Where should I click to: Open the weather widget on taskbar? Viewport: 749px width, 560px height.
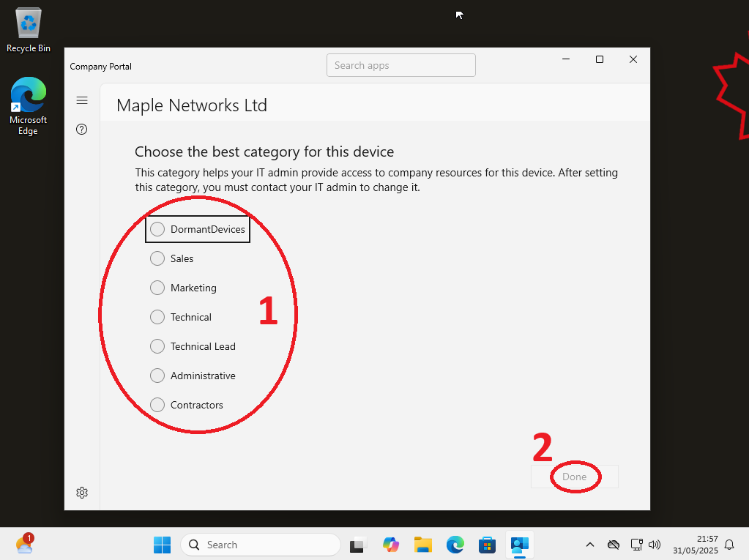point(24,544)
